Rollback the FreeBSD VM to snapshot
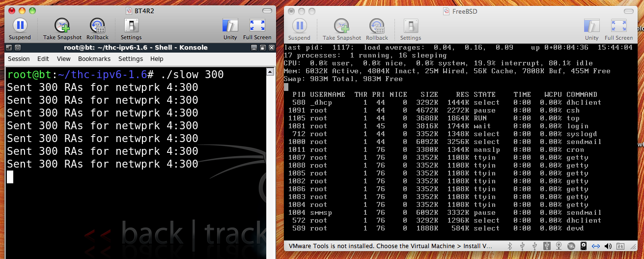 tap(377, 29)
